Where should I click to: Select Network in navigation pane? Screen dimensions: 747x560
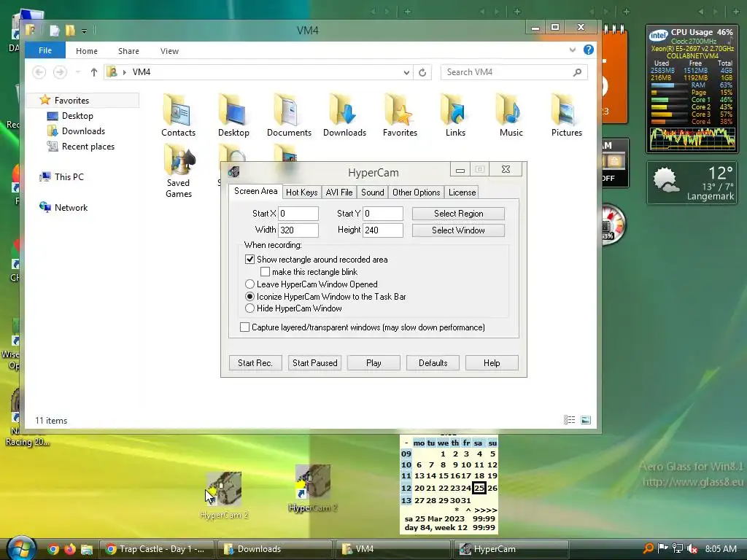(64, 208)
